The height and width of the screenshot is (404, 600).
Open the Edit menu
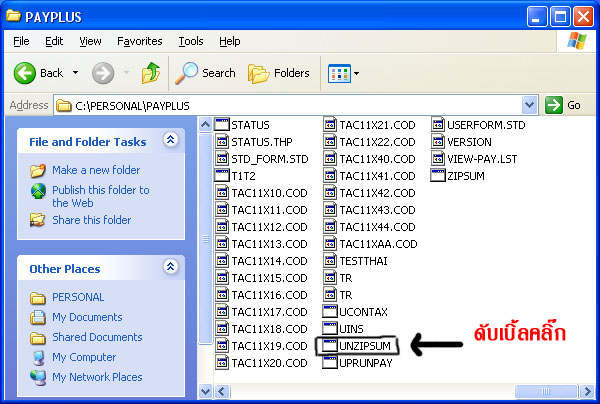(54, 41)
